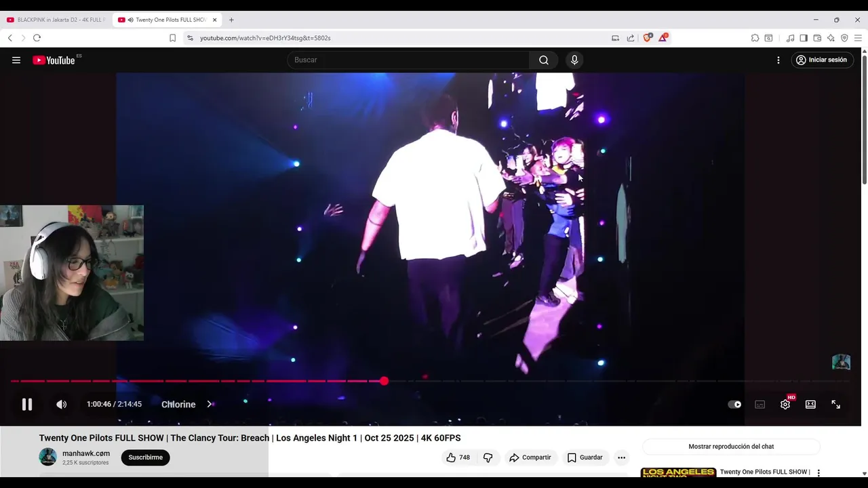Open YouTube settings three-dot menu
The height and width of the screenshot is (488, 868).
point(778,60)
